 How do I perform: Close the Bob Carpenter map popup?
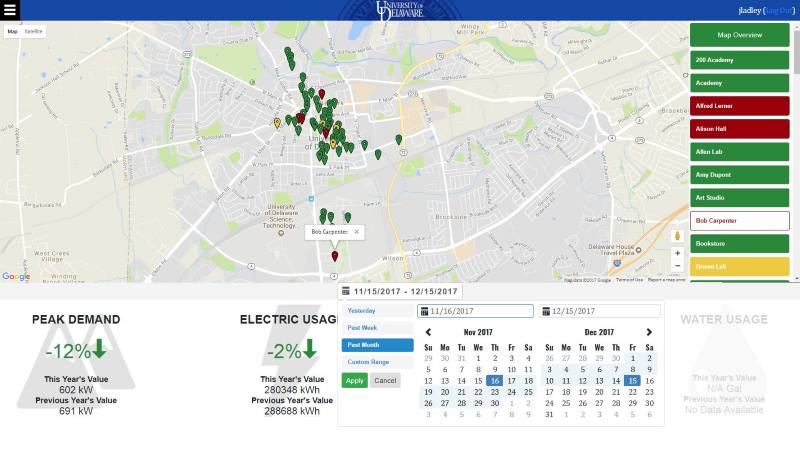tap(357, 232)
